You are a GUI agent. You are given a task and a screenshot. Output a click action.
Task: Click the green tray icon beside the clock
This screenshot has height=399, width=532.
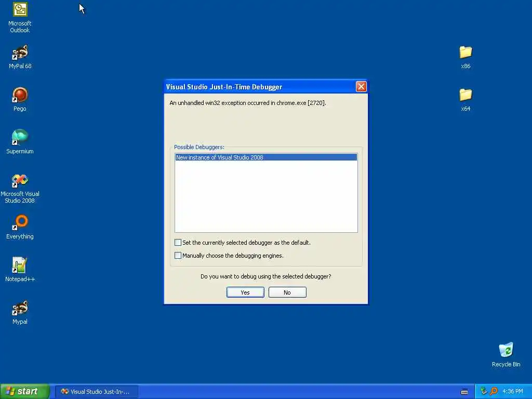click(x=484, y=391)
